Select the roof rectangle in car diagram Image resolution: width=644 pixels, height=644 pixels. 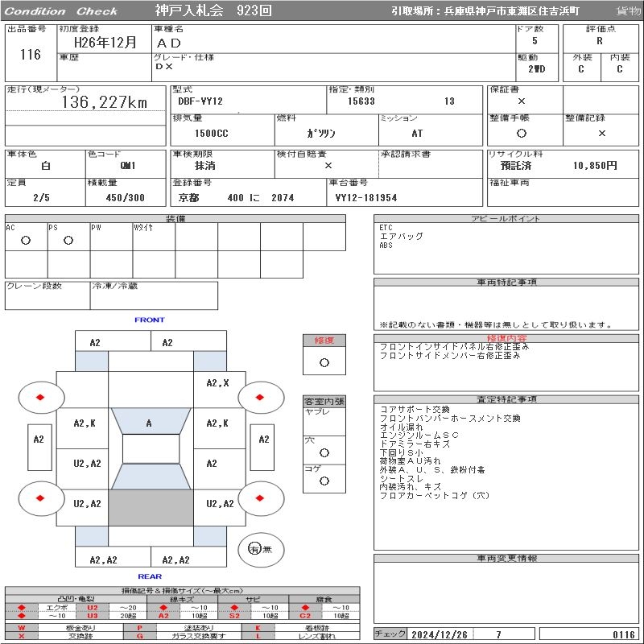[x=151, y=448]
